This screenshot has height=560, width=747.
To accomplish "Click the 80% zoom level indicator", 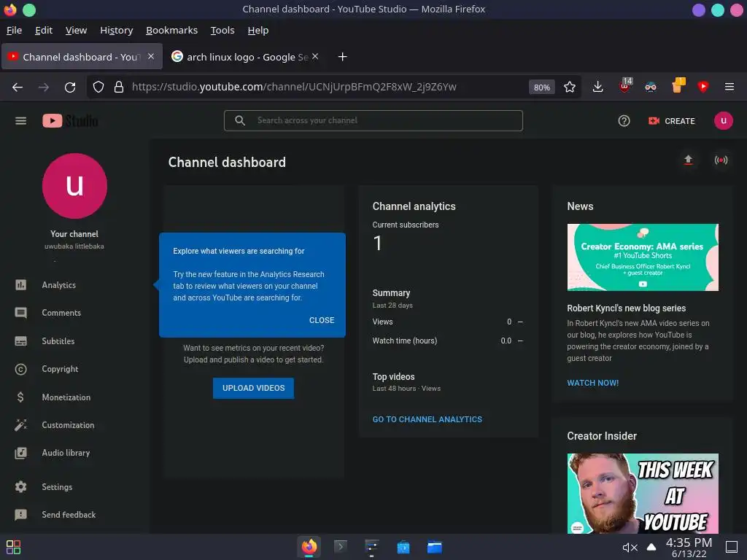I will [x=542, y=87].
